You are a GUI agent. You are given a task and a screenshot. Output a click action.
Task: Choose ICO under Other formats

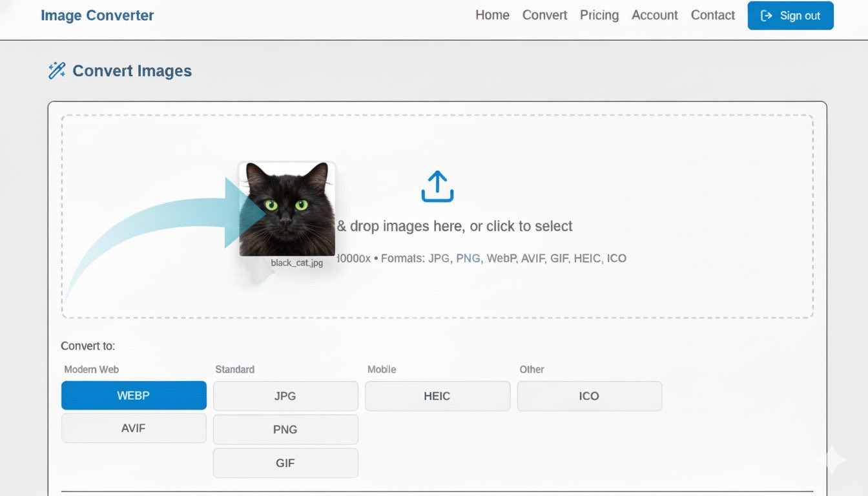click(x=590, y=395)
